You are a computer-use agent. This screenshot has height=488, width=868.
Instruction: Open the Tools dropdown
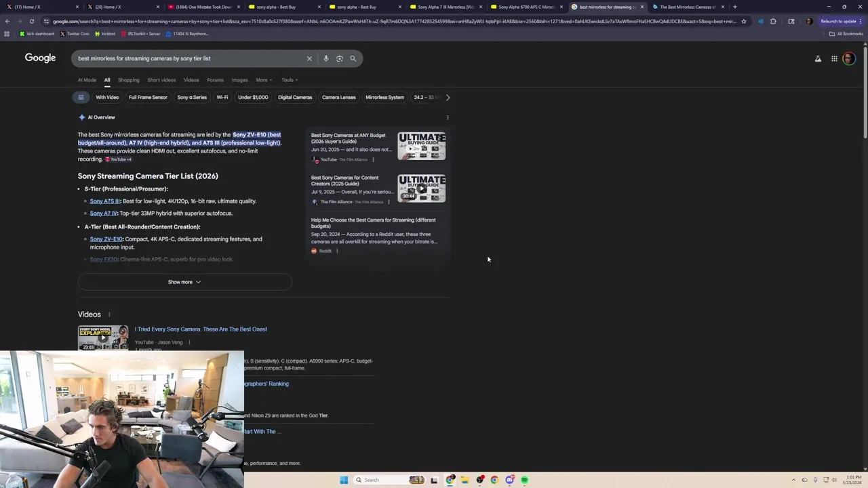tap(290, 80)
